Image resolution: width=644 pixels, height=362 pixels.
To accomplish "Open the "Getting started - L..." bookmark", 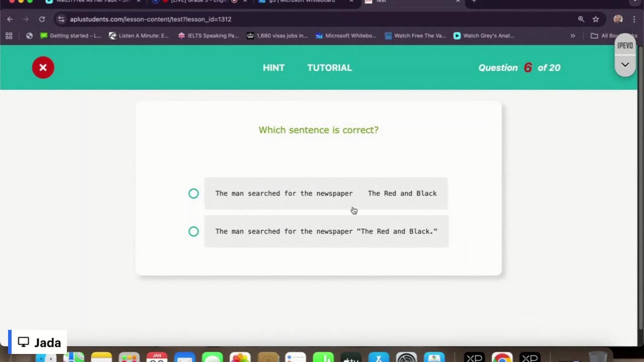I will tap(70, 36).
